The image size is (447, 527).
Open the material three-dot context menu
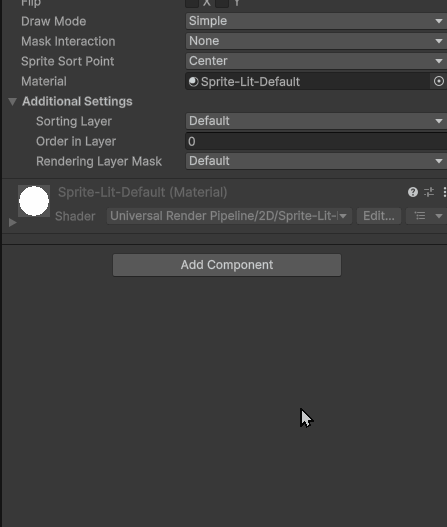coord(445,192)
